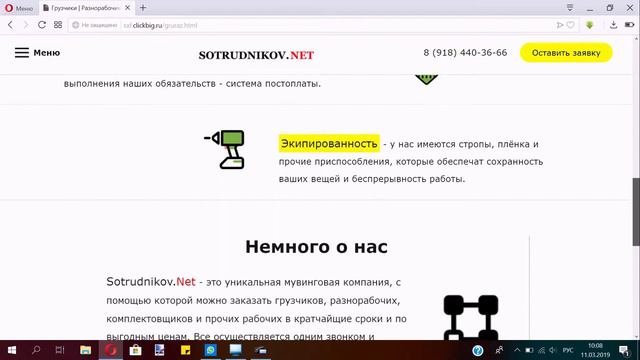The height and width of the screenshot is (360, 640).
Task: Open the People icon in the system tray
Action: click(x=499, y=350)
